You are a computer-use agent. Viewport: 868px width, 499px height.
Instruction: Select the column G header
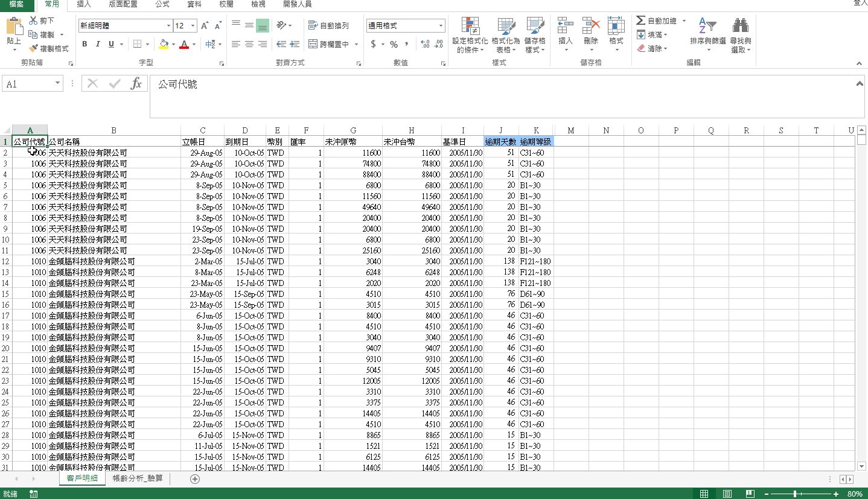pyautogui.click(x=353, y=130)
